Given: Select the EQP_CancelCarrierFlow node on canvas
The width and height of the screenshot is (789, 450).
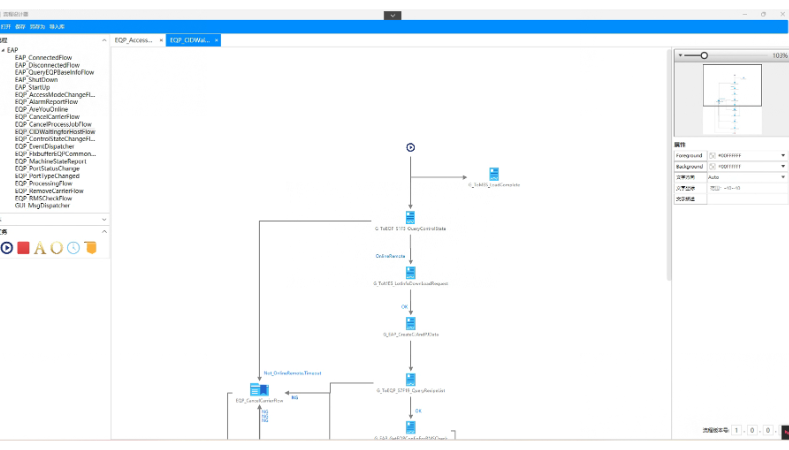Looking at the screenshot, I should 259,389.
